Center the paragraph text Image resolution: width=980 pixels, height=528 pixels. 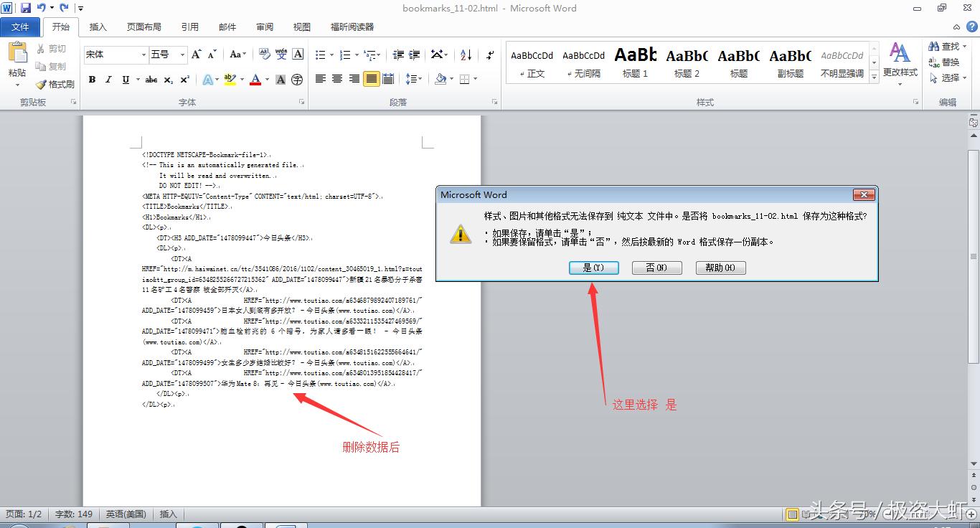pyautogui.click(x=337, y=79)
